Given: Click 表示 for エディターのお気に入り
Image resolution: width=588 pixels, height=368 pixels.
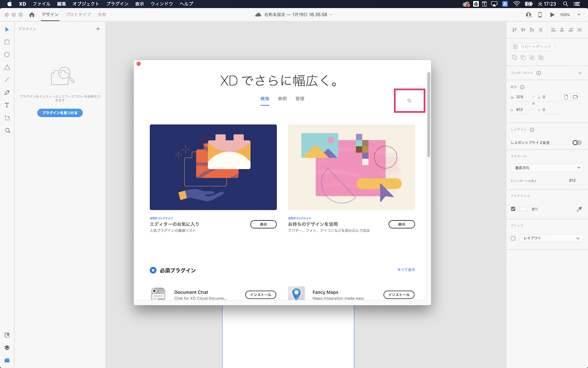Looking at the screenshot, I should (263, 224).
